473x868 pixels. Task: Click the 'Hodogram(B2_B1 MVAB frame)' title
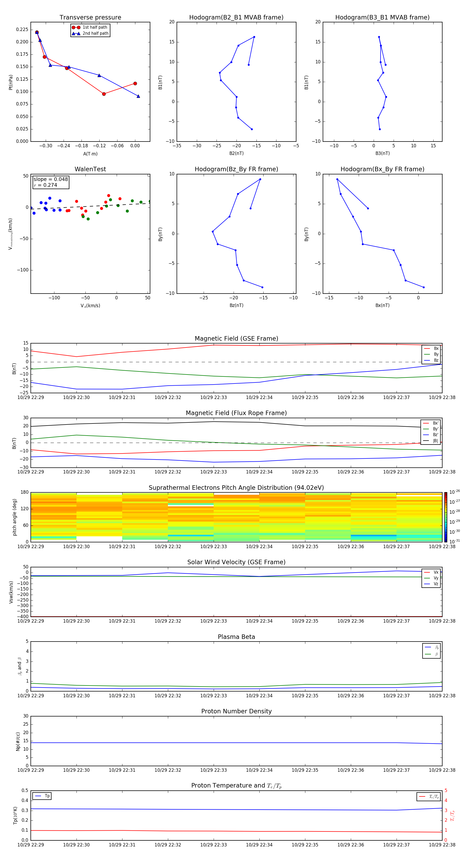coord(236,18)
